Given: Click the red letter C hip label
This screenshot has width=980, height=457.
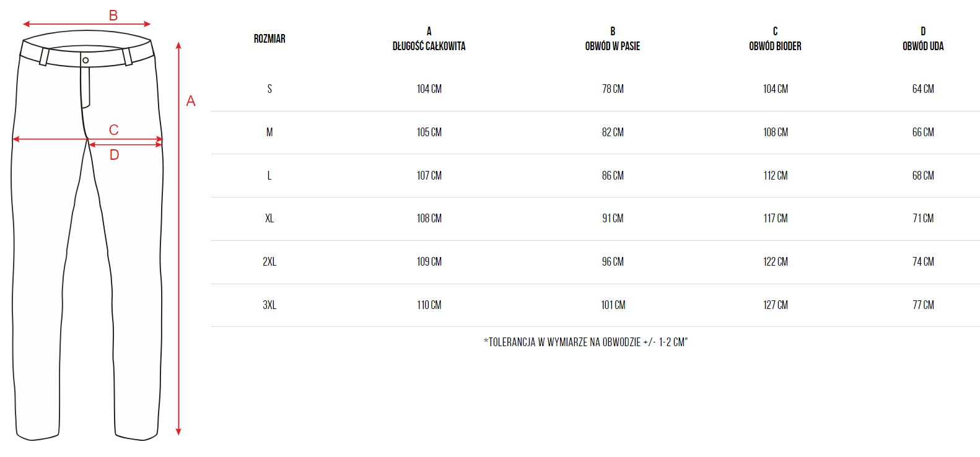Looking at the screenshot, I should click(x=114, y=130).
